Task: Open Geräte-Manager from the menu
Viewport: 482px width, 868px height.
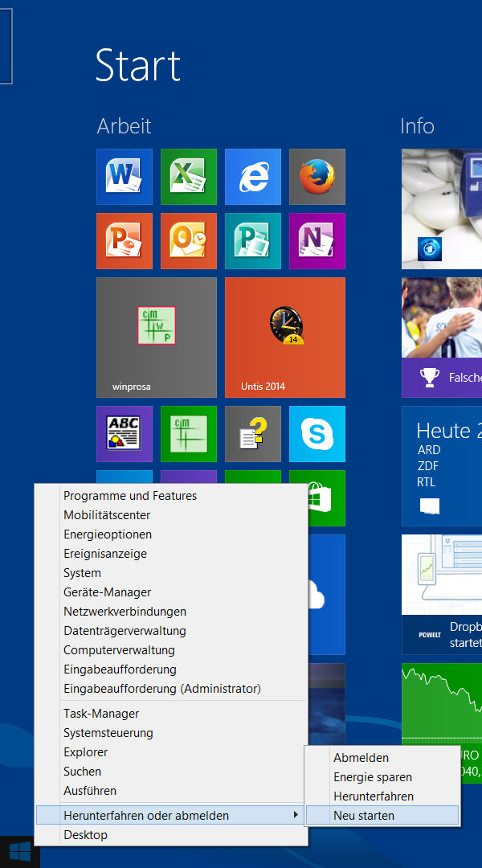Action: (x=107, y=592)
